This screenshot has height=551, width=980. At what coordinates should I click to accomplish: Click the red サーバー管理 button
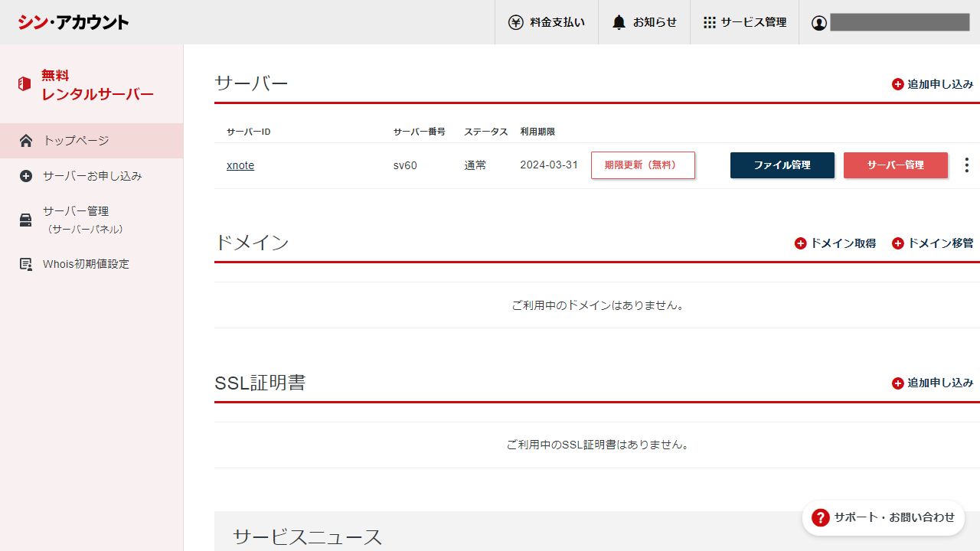coord(896,165)
